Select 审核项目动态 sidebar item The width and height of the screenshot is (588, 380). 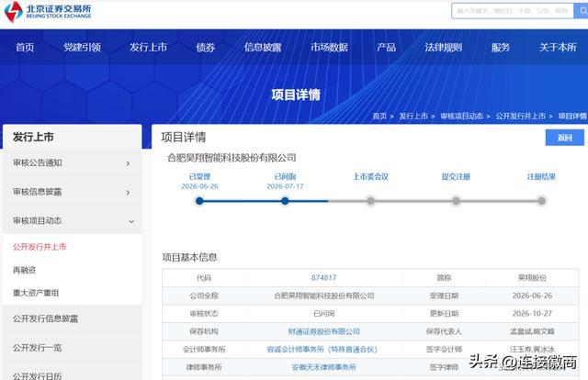tap(72, 220)
